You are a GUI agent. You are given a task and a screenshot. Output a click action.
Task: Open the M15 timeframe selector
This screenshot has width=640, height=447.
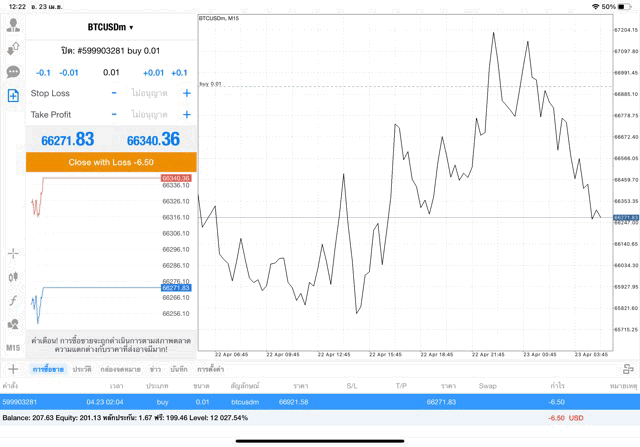point(13,347)
